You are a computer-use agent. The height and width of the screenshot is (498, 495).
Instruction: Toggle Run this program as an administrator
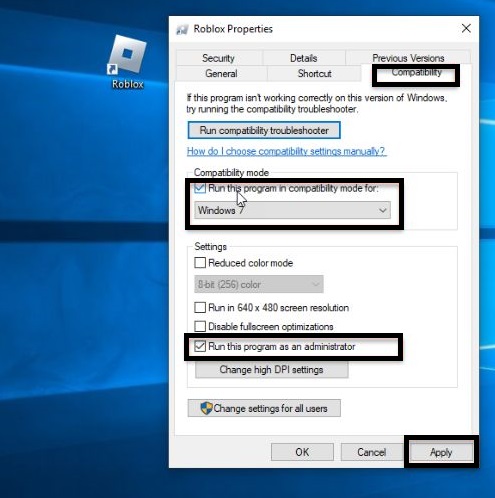pos(200,347)
